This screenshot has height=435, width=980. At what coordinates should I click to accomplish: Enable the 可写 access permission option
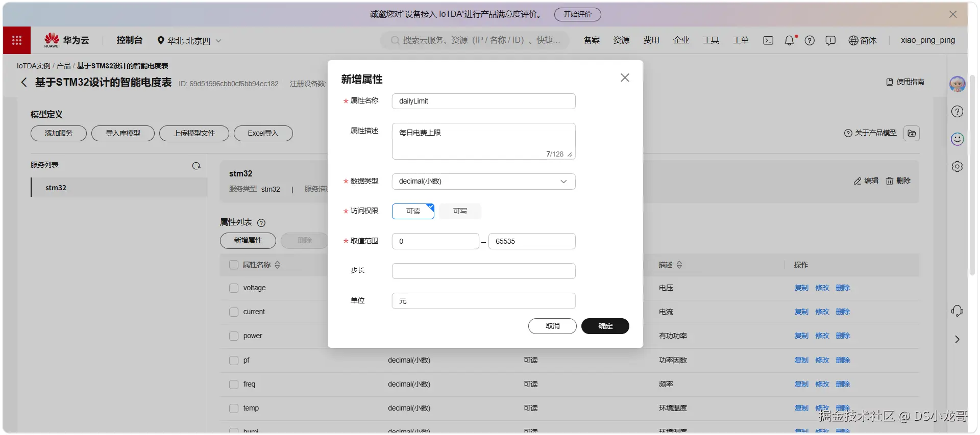pos(460,211)
